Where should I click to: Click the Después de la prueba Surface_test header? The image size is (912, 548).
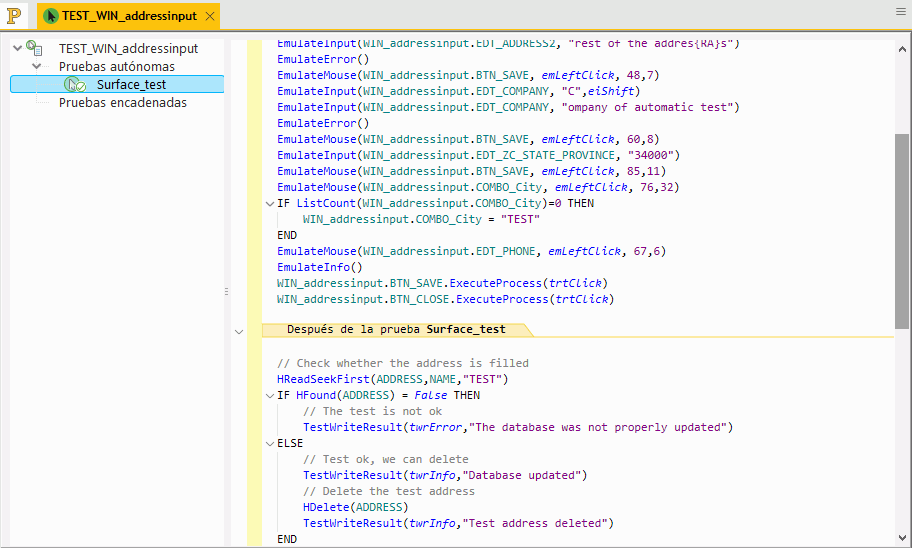[x=396, y=329]
